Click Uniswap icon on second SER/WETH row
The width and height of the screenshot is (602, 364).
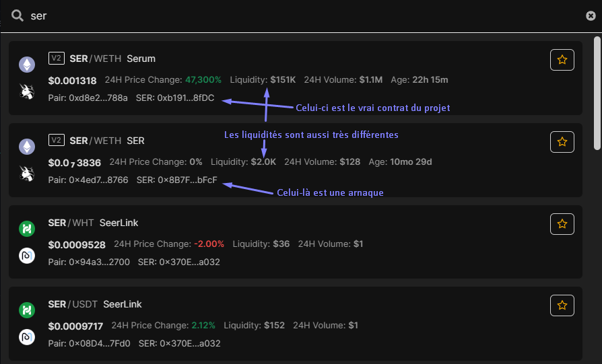click(x=27, y=174)
